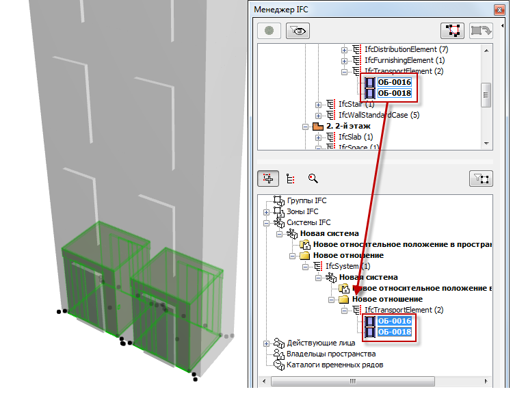
Task: Click the Группы IFC icon
Action: pyautogui.click(x=279, y=201)
